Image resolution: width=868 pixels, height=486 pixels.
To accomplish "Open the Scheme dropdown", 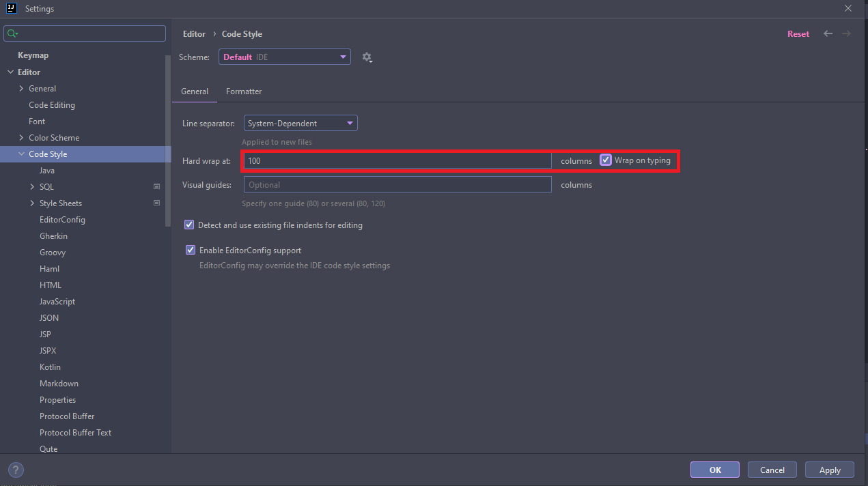I will (x=284, y=57).
